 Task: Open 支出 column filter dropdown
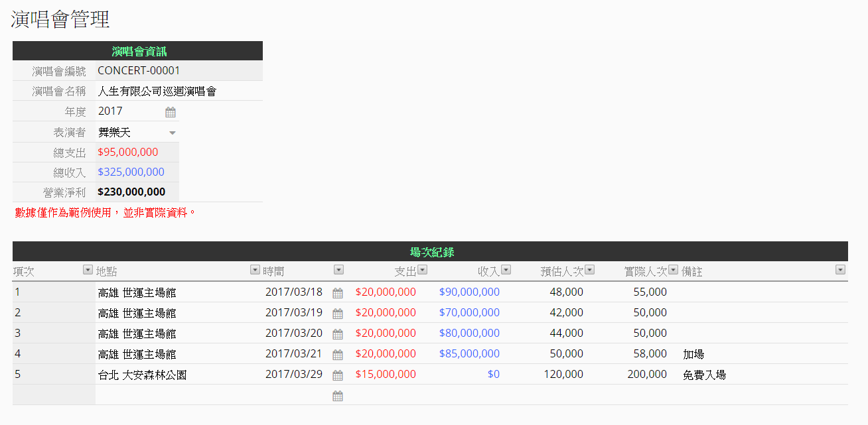[422, 270]
